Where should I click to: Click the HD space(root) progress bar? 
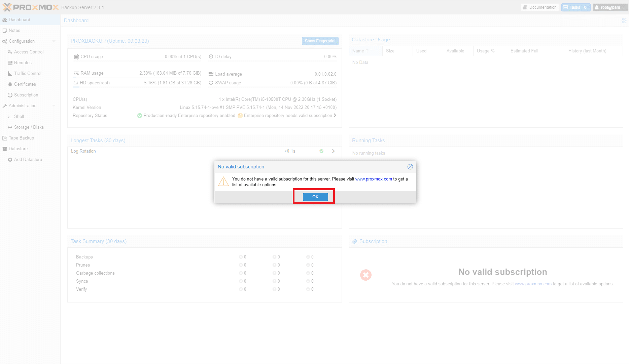[x=137, y=87]
